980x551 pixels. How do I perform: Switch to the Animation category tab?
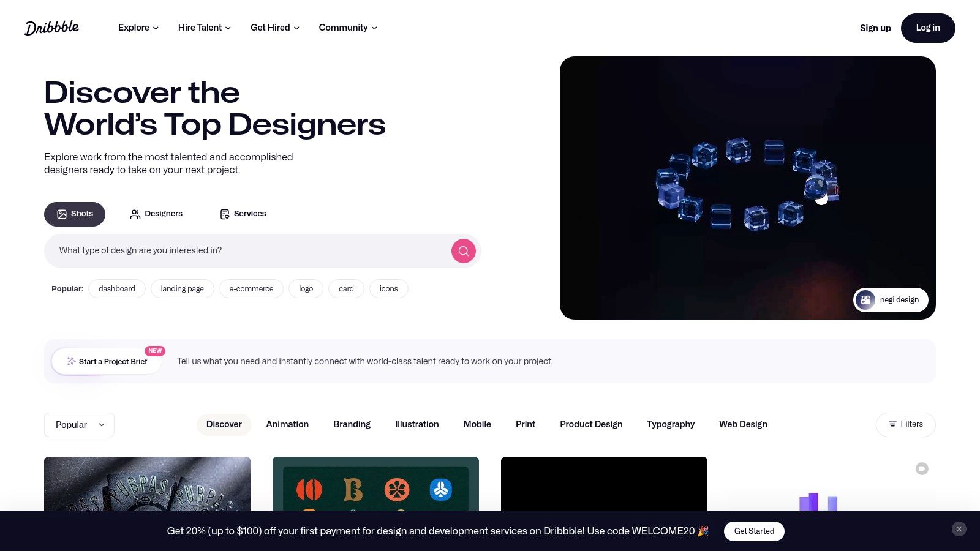pyautogui.click(x=287, y=424)
